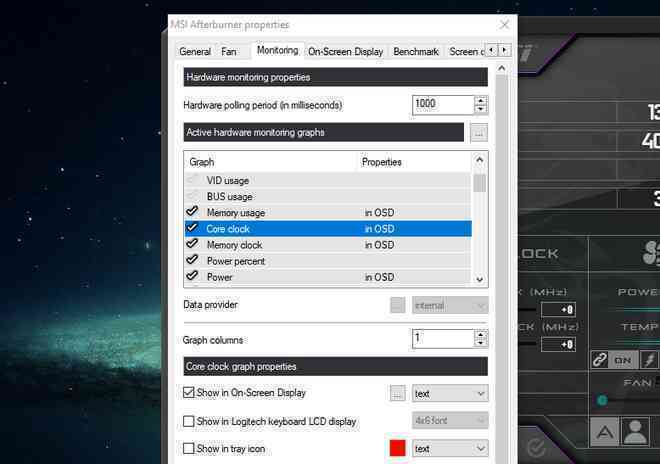Click the Afterburner memory clock offset field
This screenshot has width=660, height=464.
[x=558, y=344]
